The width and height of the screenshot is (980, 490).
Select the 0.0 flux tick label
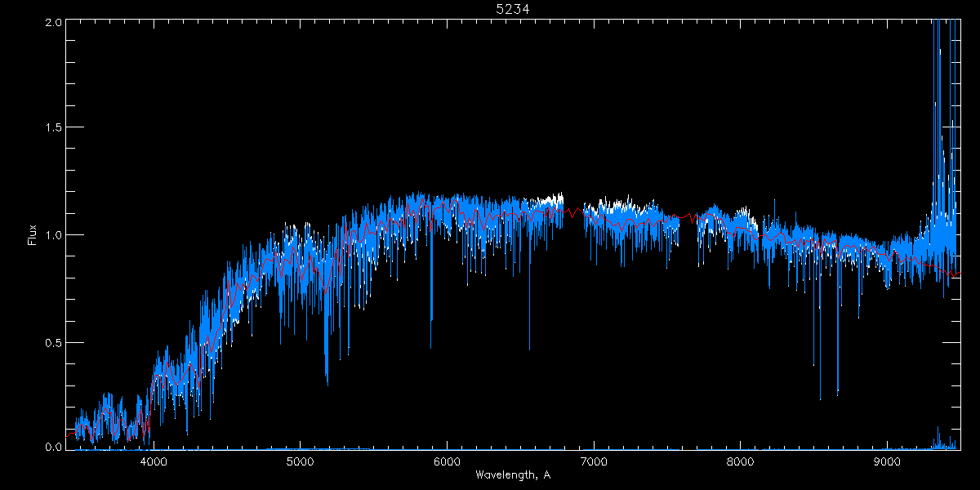[53, 448]
